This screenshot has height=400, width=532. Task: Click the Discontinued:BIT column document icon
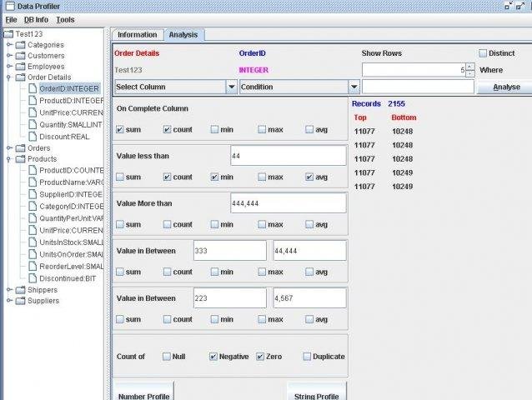pos(33,278)
